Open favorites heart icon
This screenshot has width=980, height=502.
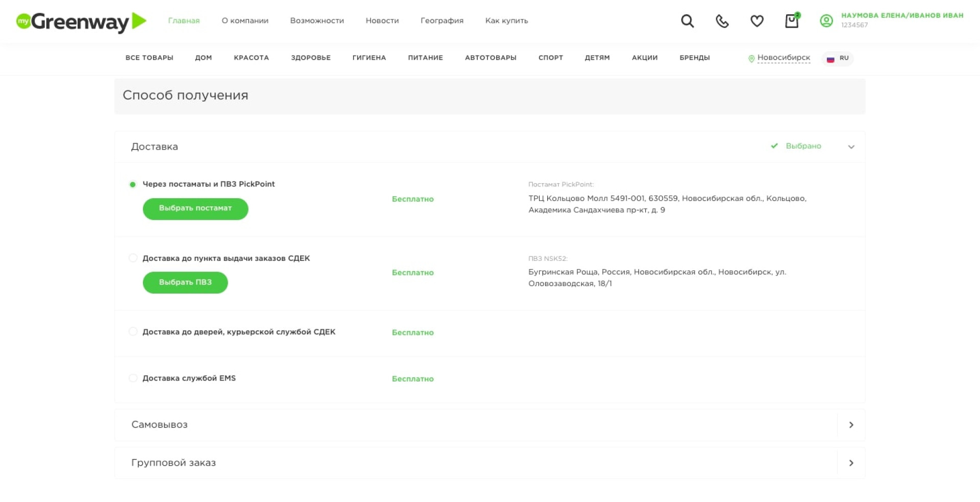coord(756,21)
